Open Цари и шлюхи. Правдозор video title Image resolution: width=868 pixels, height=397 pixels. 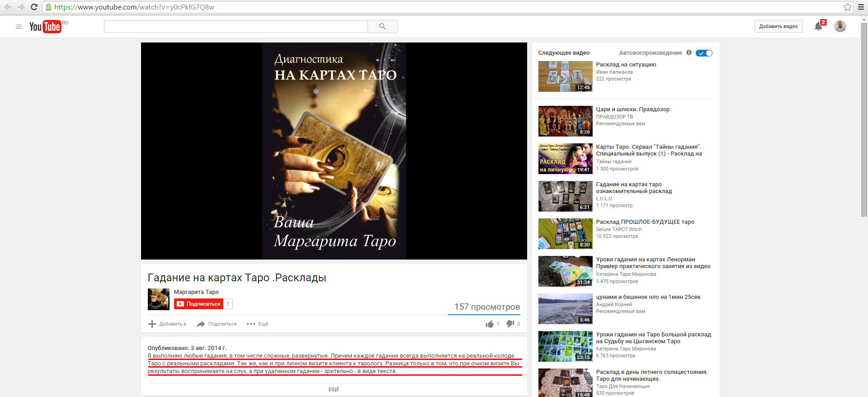(632, 109)
